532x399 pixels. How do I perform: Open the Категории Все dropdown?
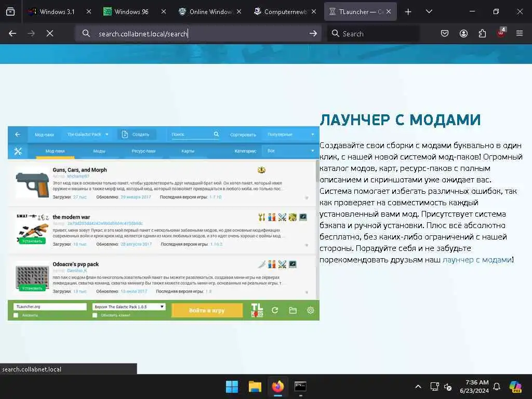coord(289,151)
